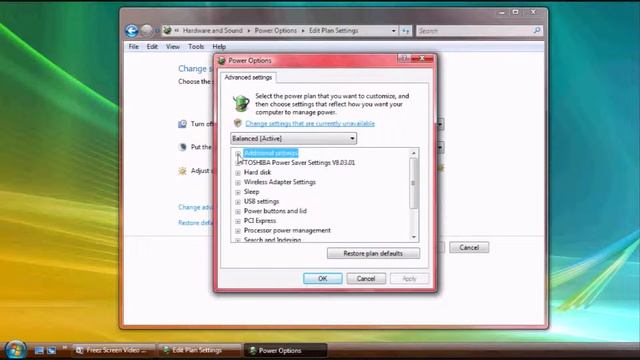
Task: Switch to Edit Plan Settings taskbar button
Action: 199,350
